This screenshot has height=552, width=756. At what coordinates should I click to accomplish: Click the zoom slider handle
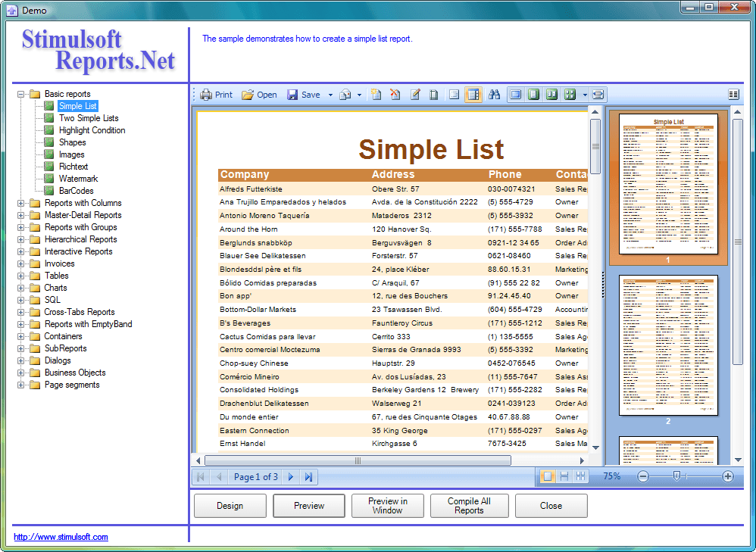[x=676, y=476]
